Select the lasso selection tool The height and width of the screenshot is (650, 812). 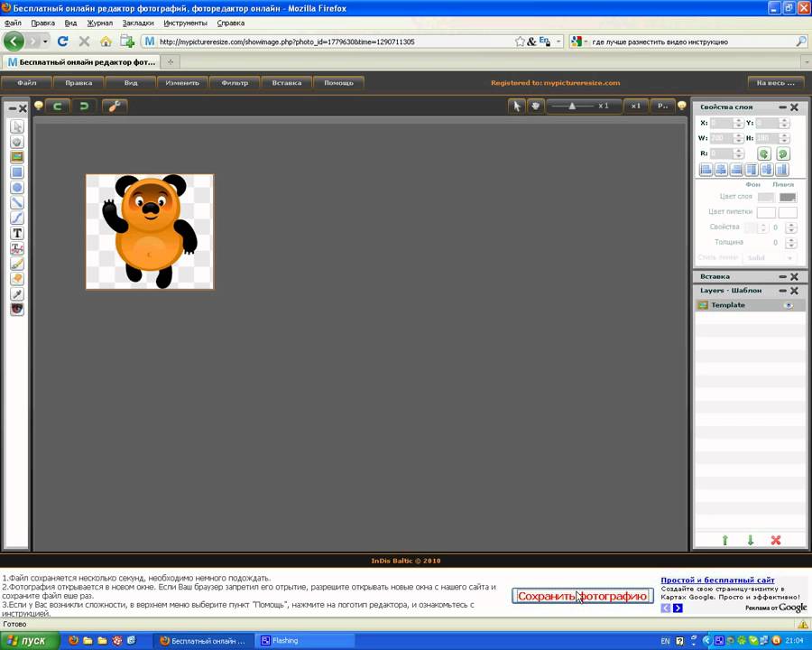17,142
